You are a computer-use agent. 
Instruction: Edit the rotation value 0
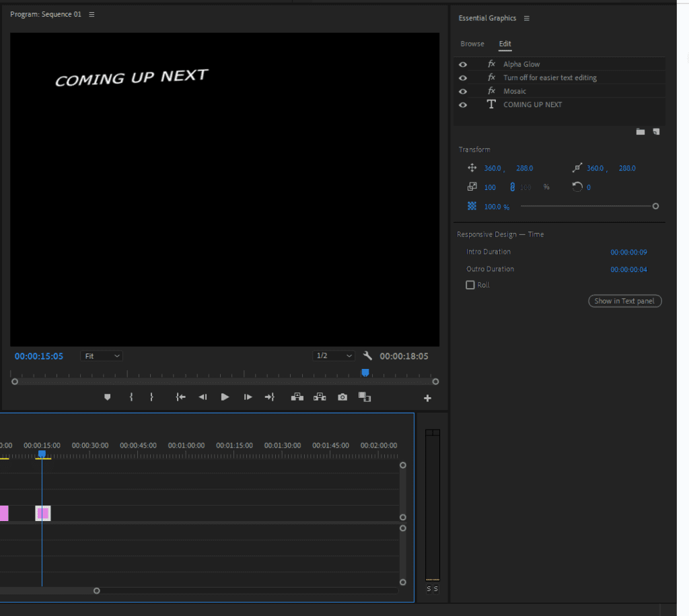tap(589, 187)
